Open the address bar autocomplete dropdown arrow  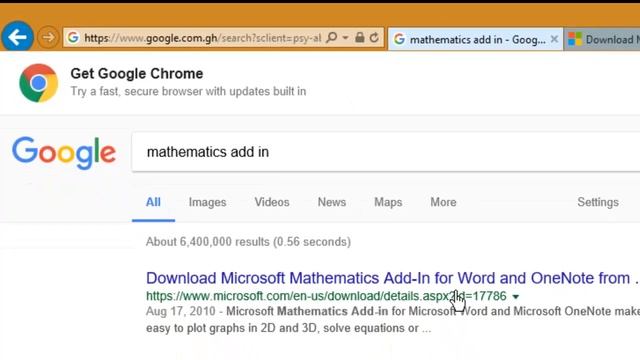pos(345,38)
